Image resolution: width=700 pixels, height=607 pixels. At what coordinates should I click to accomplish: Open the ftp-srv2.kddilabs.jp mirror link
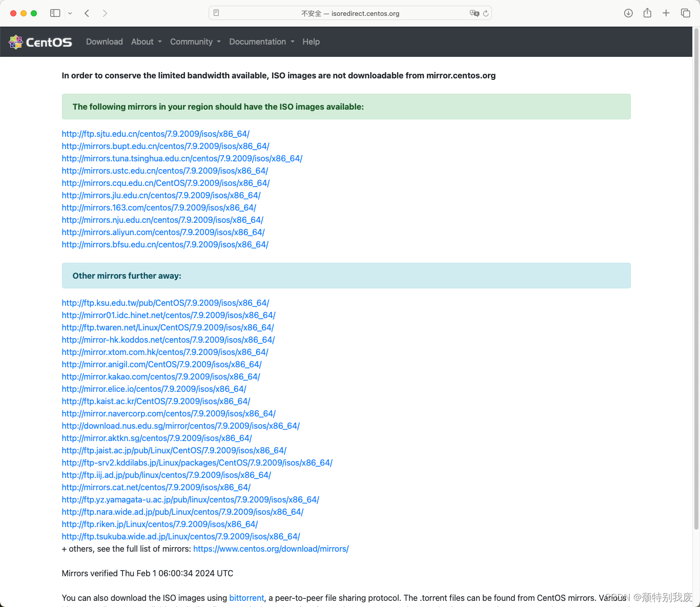pyautogui.click(x=197, y=463)
